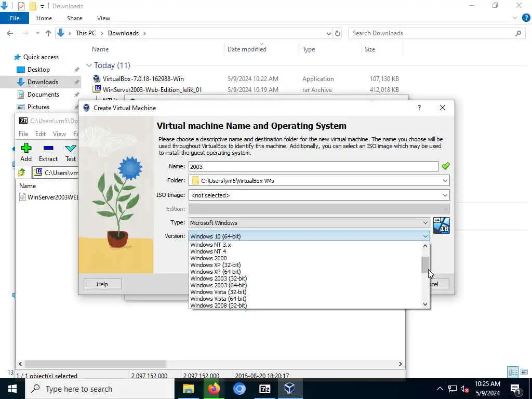Click the Explorer Back arrow
532x399 pixels.
[10, 33]
